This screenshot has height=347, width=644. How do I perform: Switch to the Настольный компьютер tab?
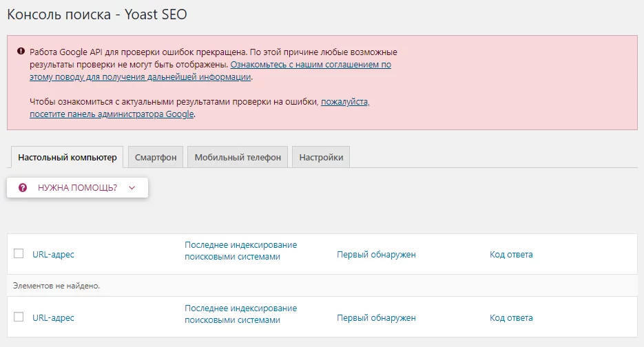click(x=67, y=157)
